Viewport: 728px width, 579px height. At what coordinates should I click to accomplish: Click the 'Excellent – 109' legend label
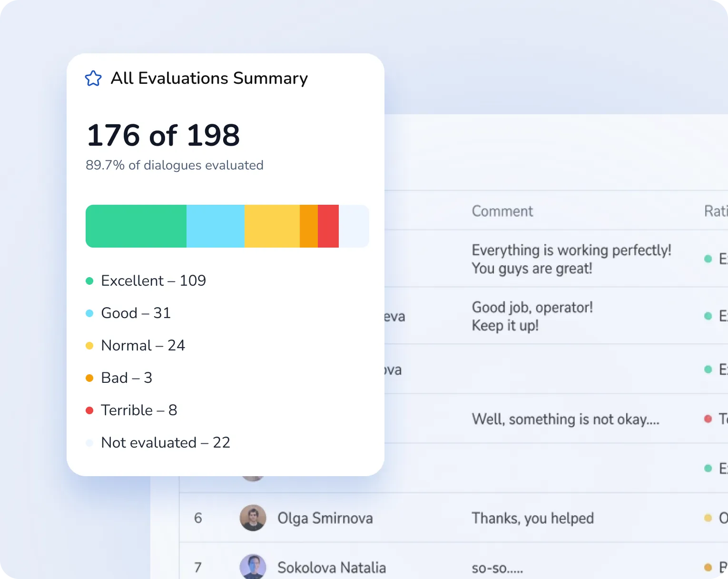[x=153, y=281]
